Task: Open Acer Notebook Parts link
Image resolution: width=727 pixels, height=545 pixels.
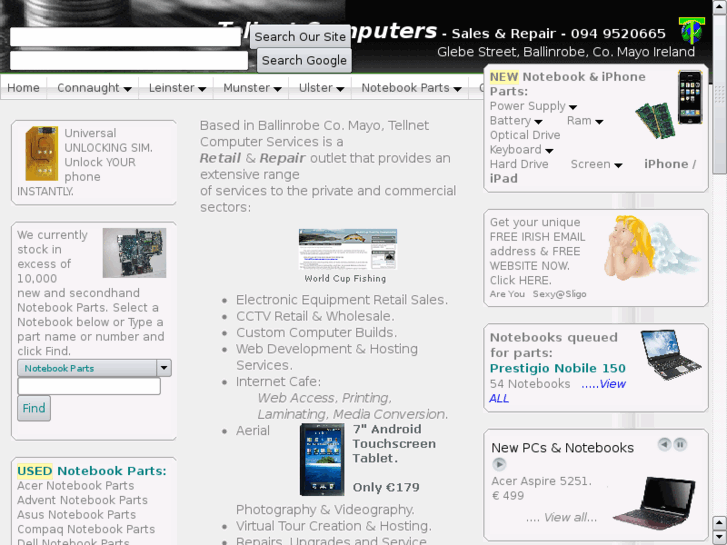Action: pos(76,486)
